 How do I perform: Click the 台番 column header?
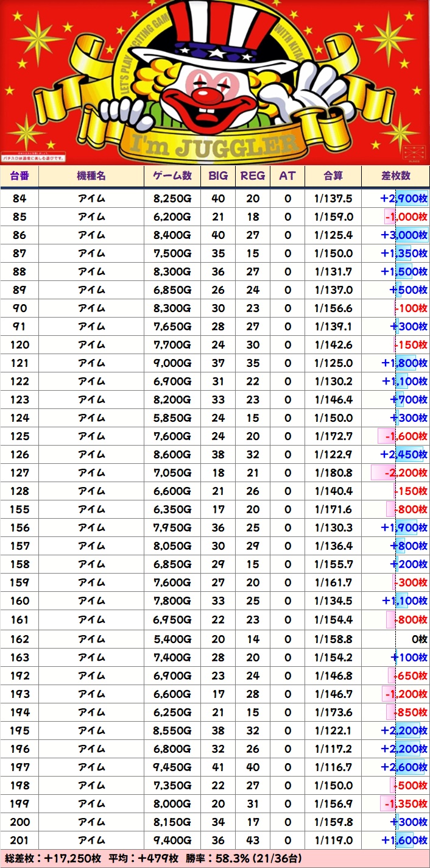pos(19,176)
